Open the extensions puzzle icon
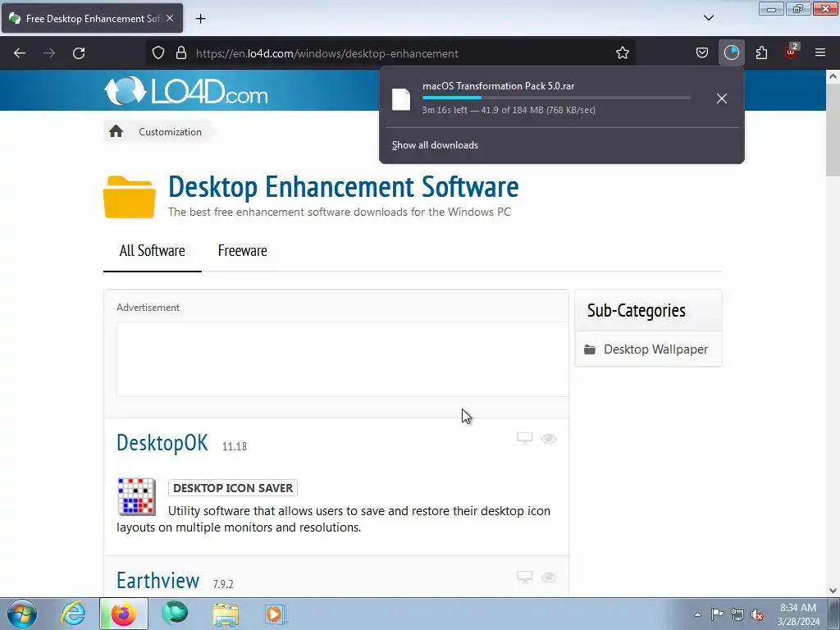Viewport: 840px width, 630px height. (761, 53)
